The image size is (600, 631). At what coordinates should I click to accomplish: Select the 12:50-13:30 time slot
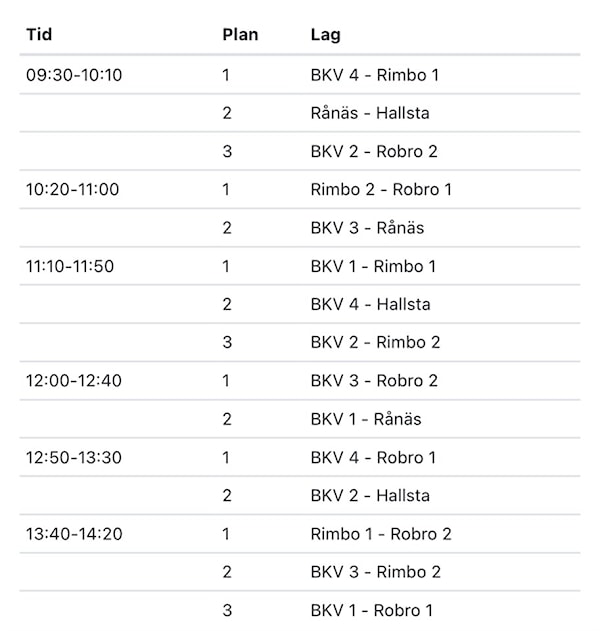[74, 458]
